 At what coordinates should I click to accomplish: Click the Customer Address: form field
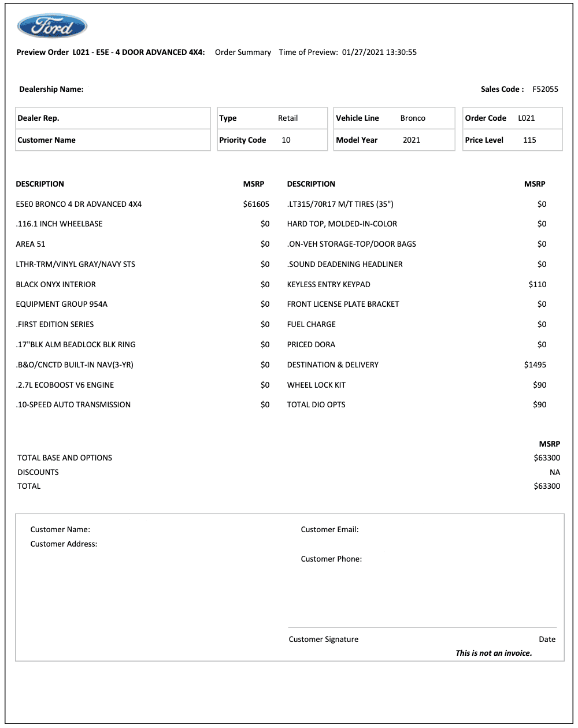tap(64, 544)
